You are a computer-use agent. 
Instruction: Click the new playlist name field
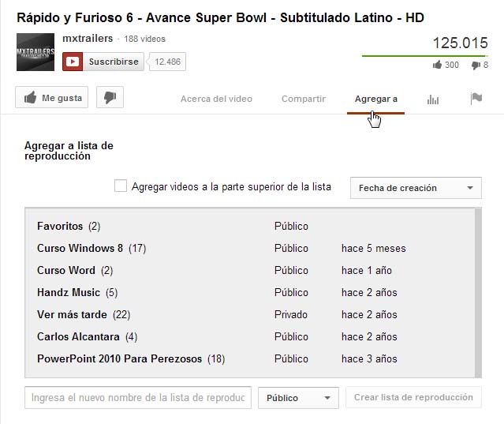click(x=138, y=398)
